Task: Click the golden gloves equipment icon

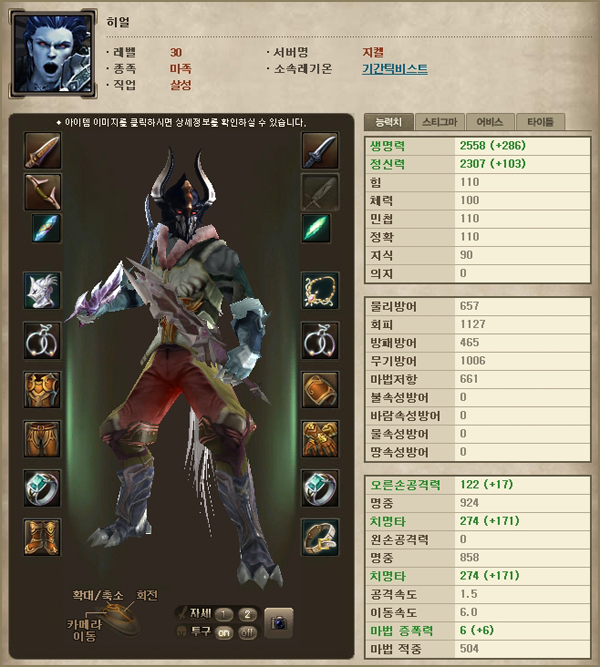Action: [320, 439]
